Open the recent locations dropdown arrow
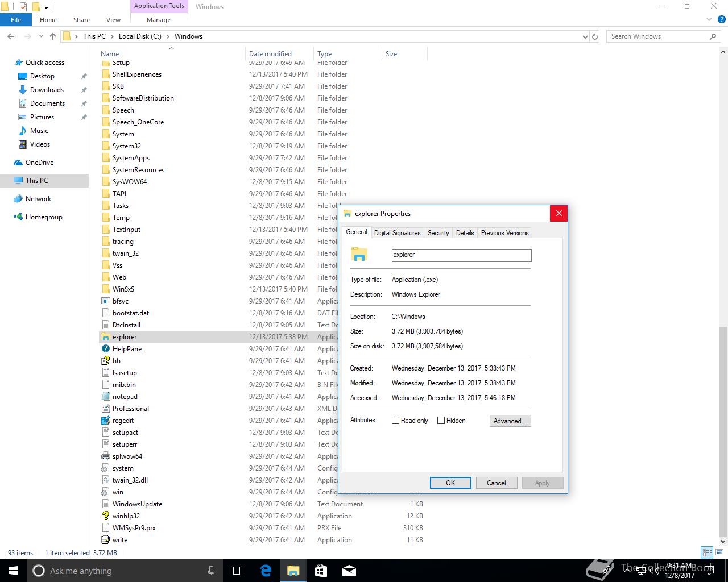728x582 pixels. 41,36
